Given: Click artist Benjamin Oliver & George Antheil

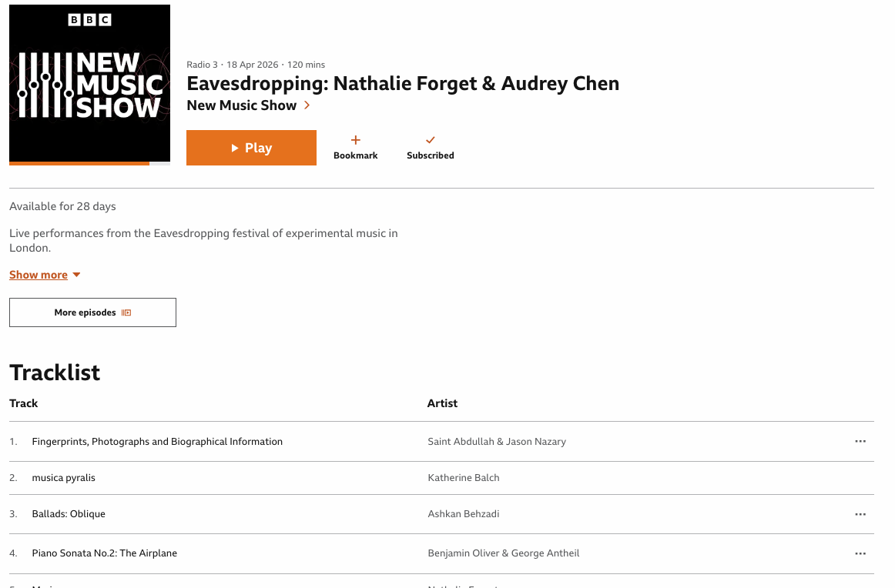Looking at the screenshot, I should point(504,553).
